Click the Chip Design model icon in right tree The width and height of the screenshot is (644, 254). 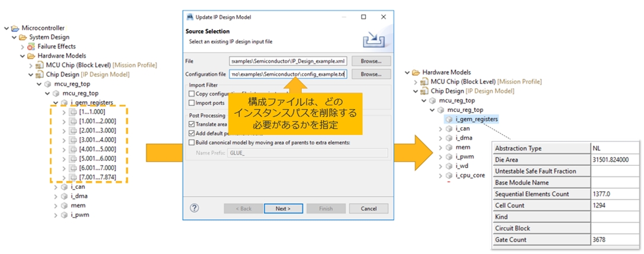[424, 91]
